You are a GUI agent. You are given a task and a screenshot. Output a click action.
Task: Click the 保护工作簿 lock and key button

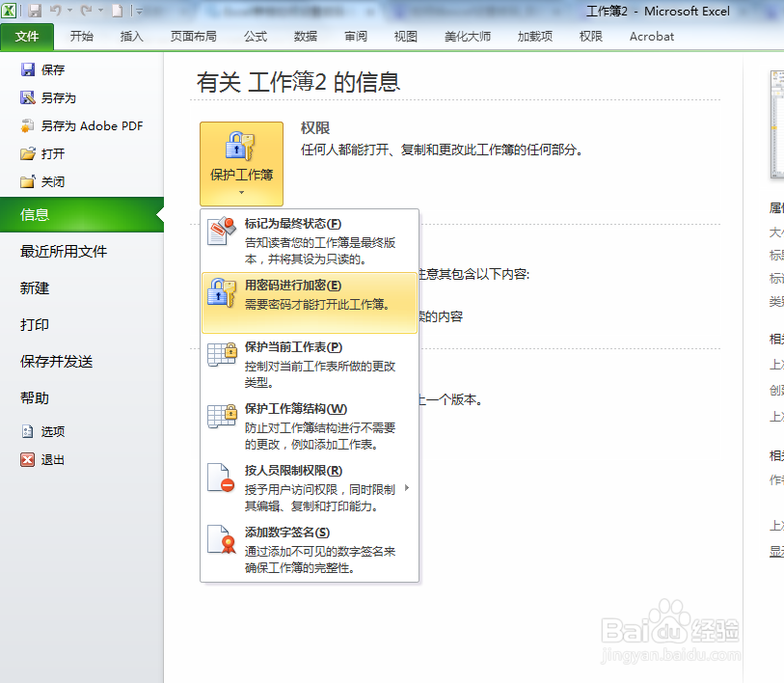(x=241, y=164)
